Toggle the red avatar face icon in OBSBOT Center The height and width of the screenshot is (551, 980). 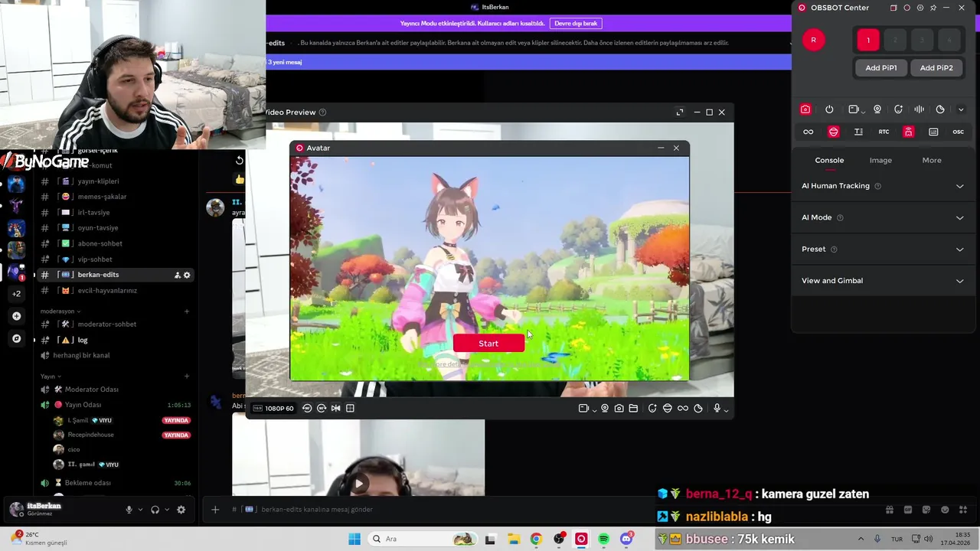tap(834, 132)
